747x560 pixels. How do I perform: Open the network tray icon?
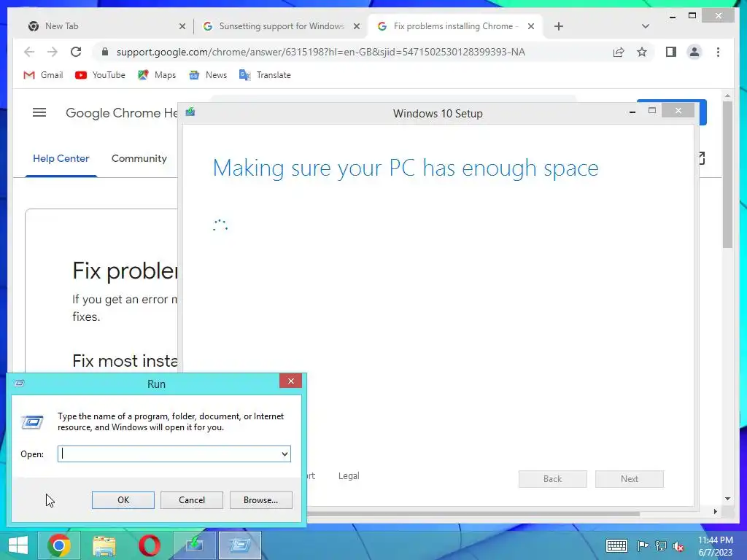click(661, 545)
